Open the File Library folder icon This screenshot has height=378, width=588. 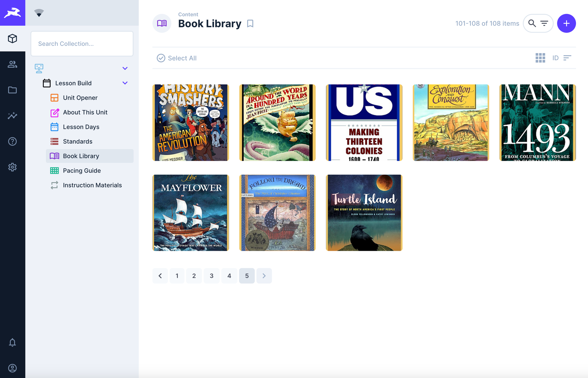(x=12, y=90)
